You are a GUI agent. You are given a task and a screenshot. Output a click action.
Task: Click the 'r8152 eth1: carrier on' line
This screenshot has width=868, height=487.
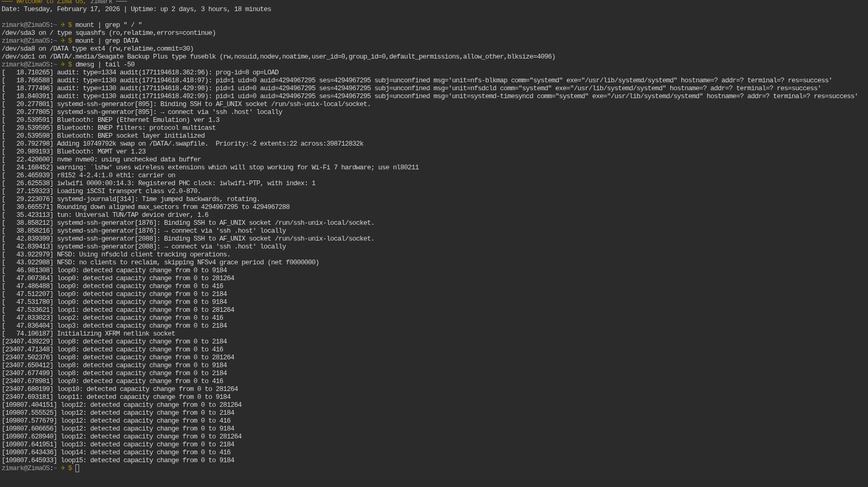(116, 175)
